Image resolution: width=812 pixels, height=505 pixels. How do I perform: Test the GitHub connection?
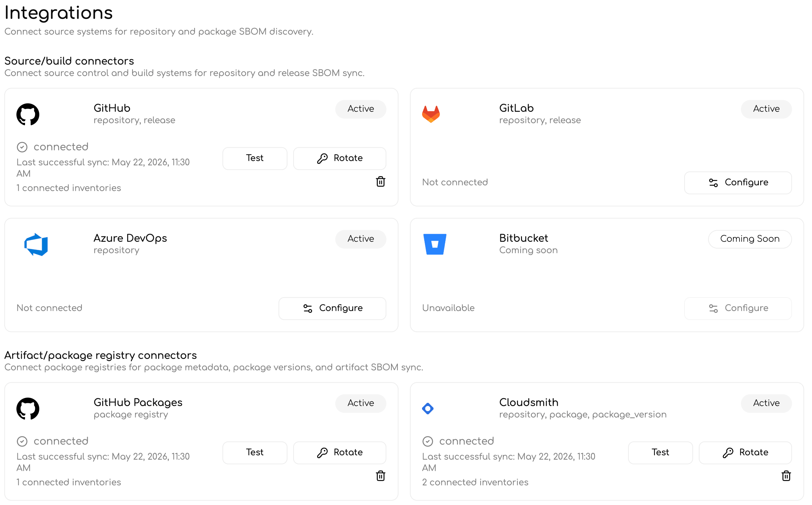[x=255, y=158]
